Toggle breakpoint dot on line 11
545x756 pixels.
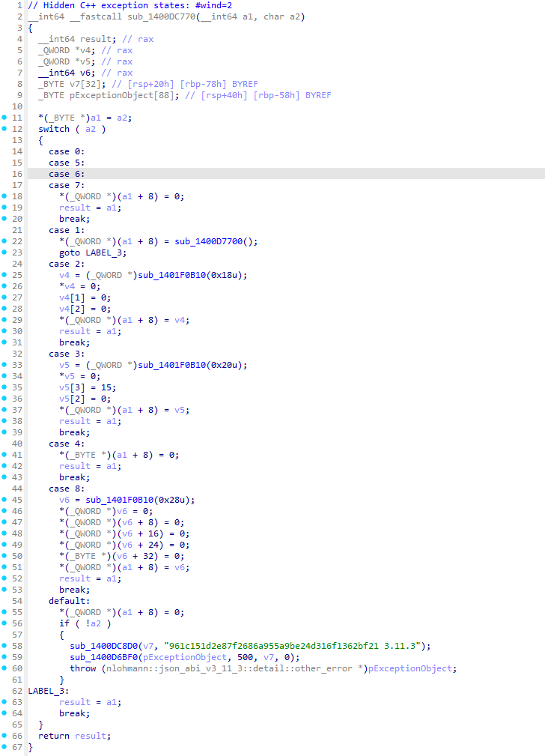4,118
